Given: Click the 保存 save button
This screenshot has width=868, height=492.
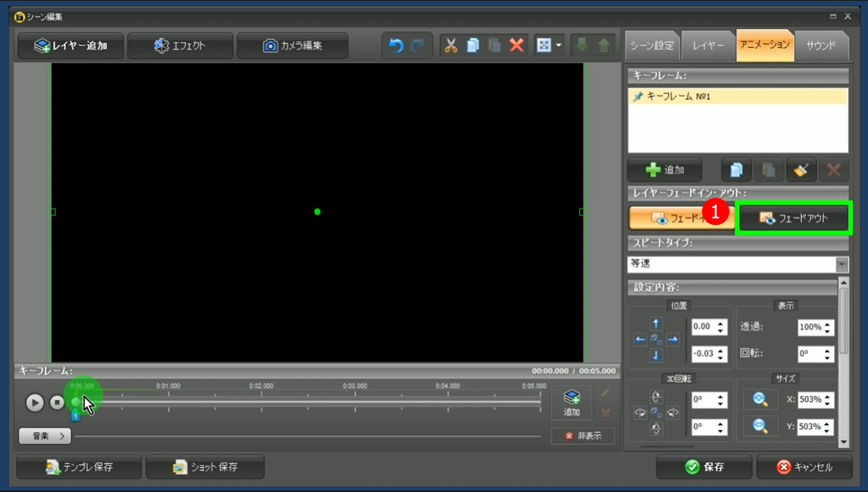Looking at the screenshot, I should tap(703, 467).
